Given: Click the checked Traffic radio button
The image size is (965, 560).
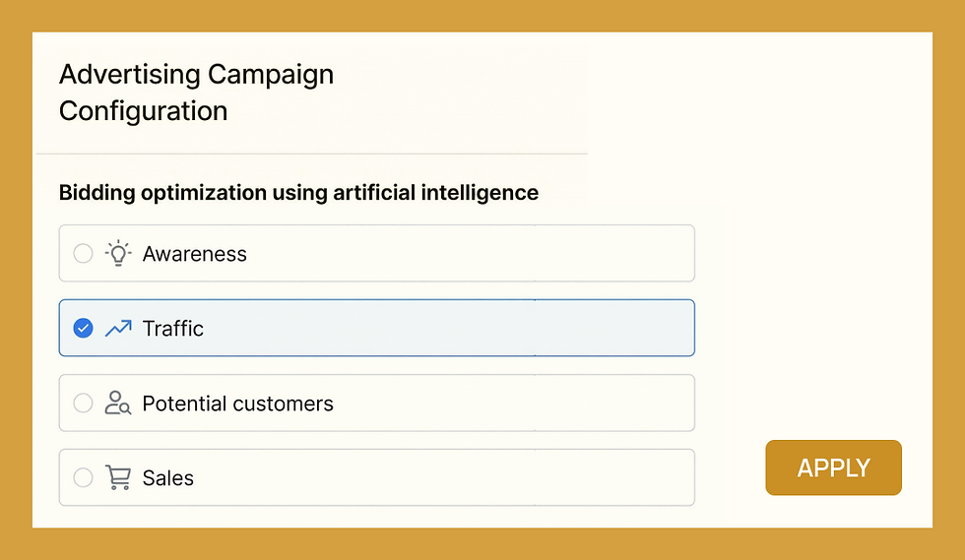Looking at the screenshot, I should pos(83,329).
